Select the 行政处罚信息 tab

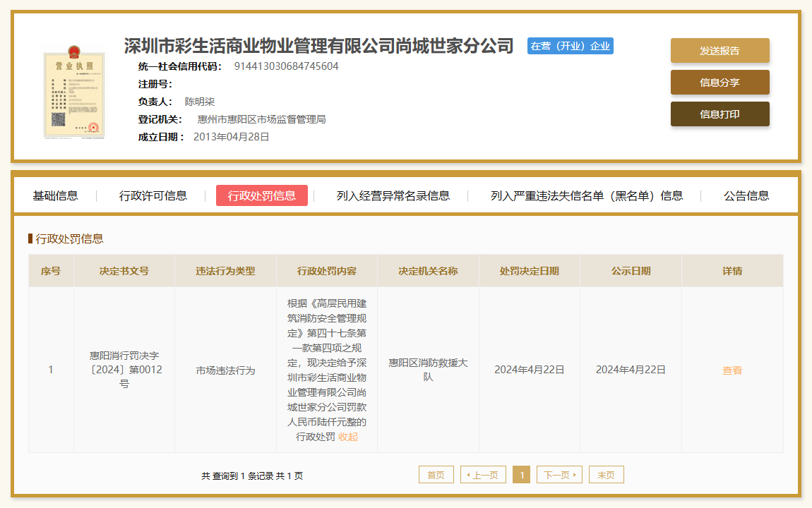point(261,195)
